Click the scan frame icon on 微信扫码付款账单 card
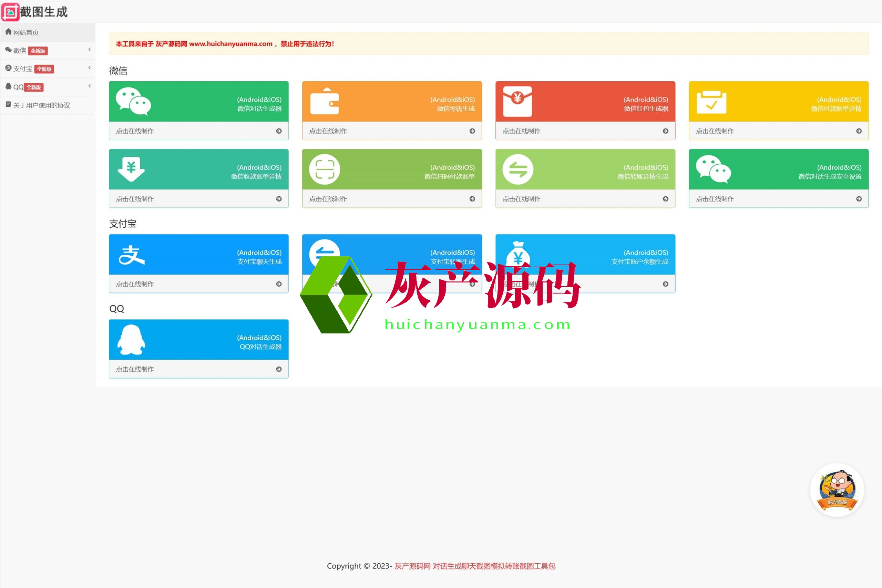This screenshot has height=588, width=882. point(324,169)
